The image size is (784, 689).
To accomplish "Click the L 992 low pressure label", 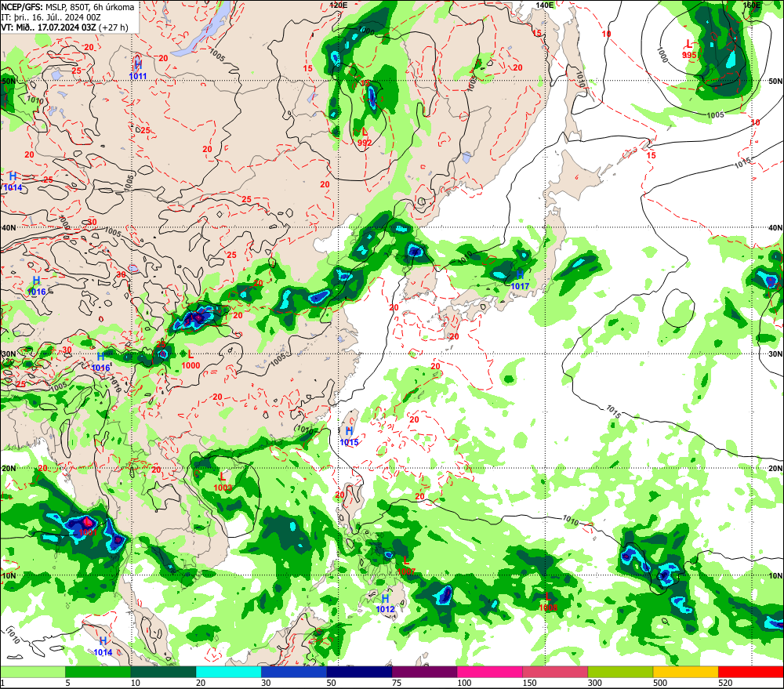I will (x=365, y=137).
